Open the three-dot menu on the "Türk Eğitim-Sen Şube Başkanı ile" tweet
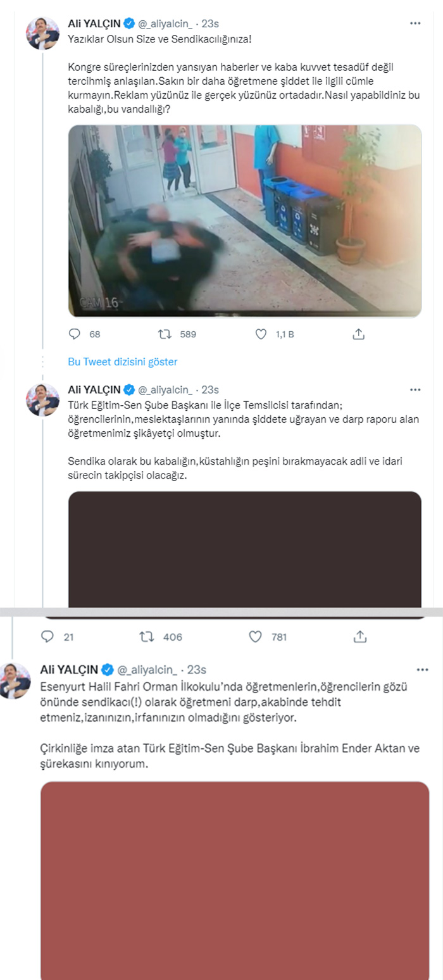 [415, 389]
